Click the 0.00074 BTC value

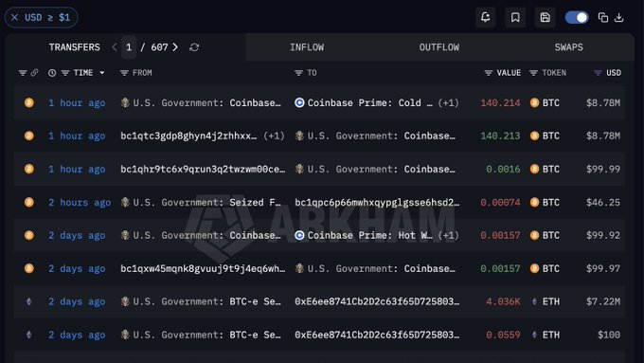(x=500, y=202)
